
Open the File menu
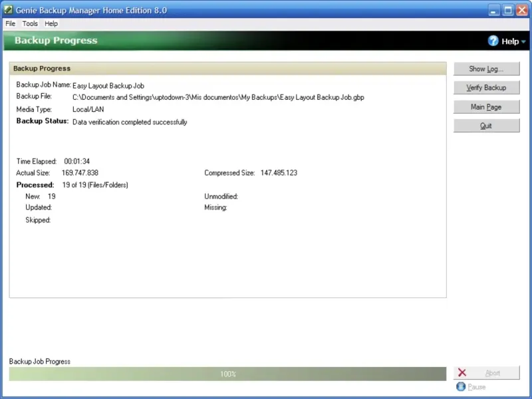[x=10, y=24]
